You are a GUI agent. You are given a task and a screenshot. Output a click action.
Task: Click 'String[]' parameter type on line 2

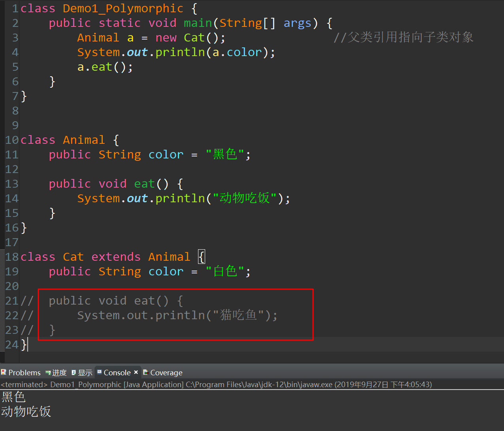click(x=247, y=23)
